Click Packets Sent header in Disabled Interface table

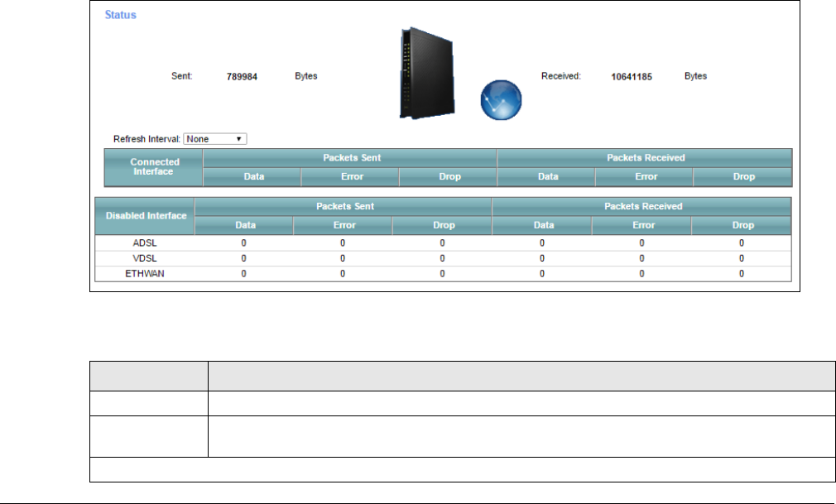pyautogui.click(x=344, y=206)
